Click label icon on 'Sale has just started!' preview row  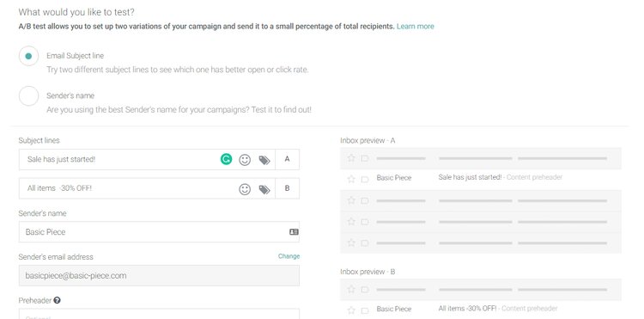point(365,179)
